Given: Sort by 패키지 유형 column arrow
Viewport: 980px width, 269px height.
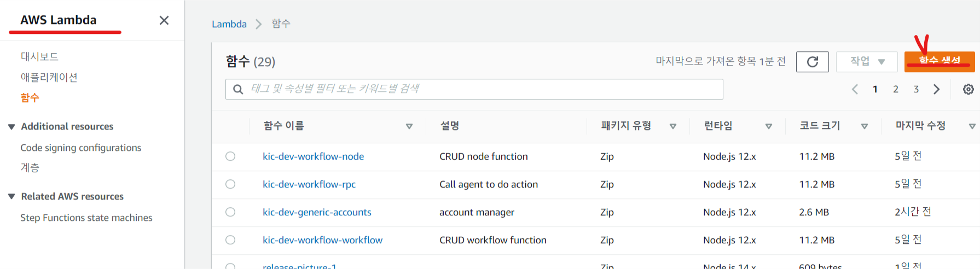Looking at the screenshot, I should pyautogui.click(x=673, y=126).
